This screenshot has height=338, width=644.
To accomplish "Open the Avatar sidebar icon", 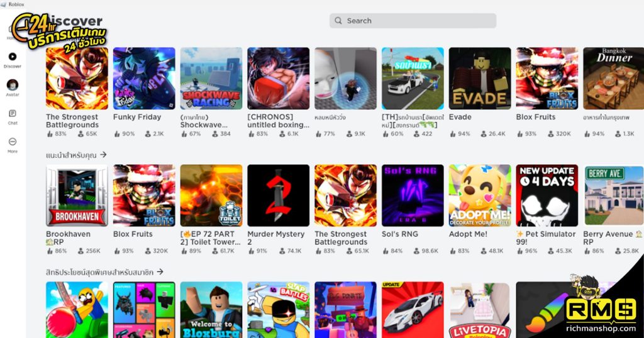I will [x=13, y=85].
